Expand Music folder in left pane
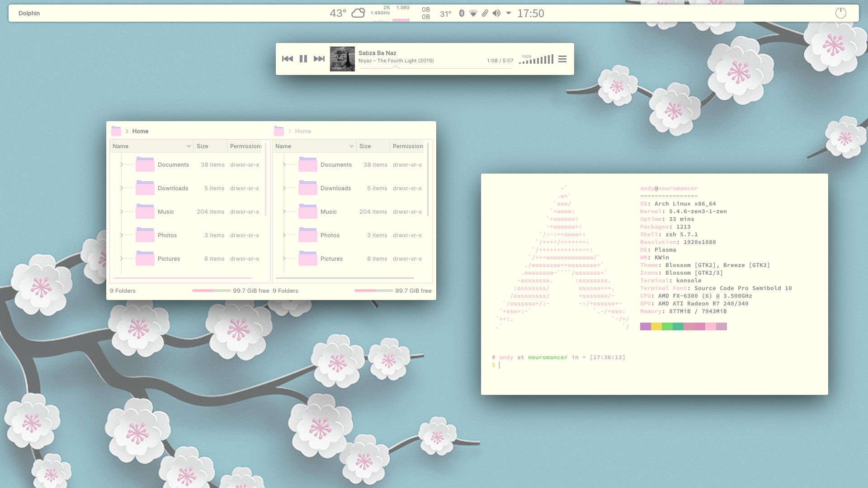Viewport: 868px width, 488px height. [x=122, y=211]
